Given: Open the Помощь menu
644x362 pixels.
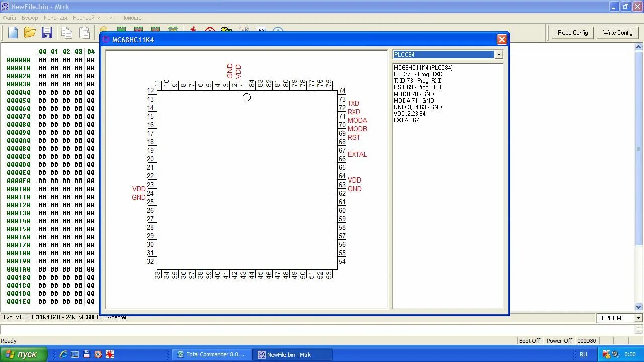Looking at the screenshot, I should 131,18.
